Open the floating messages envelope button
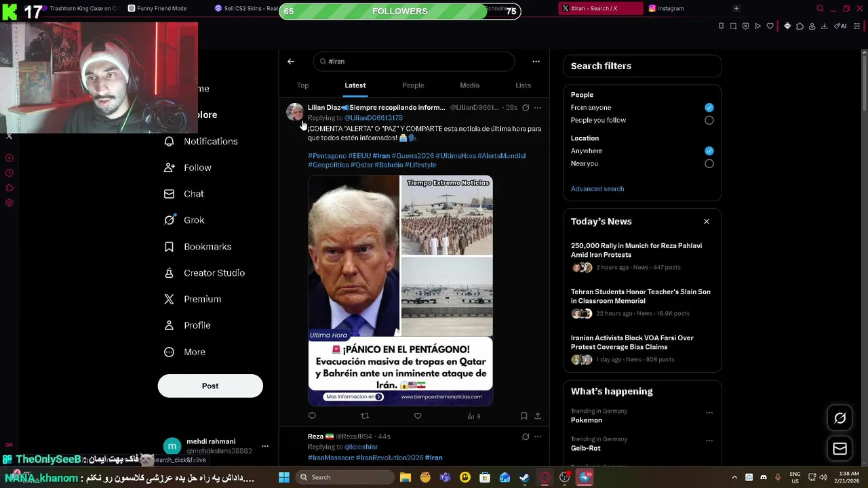This screenshot has width=868, height=488. click(x=840, y=449)
